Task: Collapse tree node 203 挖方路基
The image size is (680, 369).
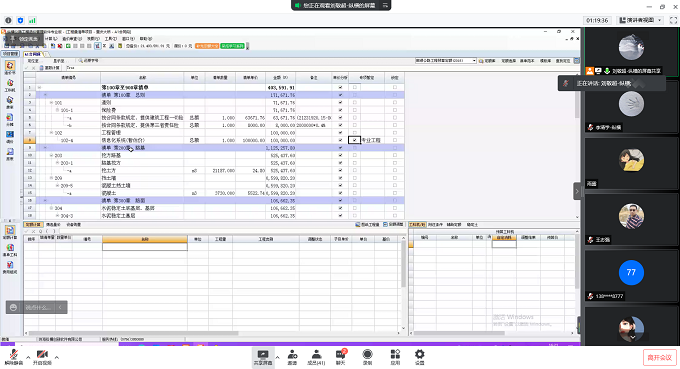Action: pyautogui.click(x=51, y=155)
